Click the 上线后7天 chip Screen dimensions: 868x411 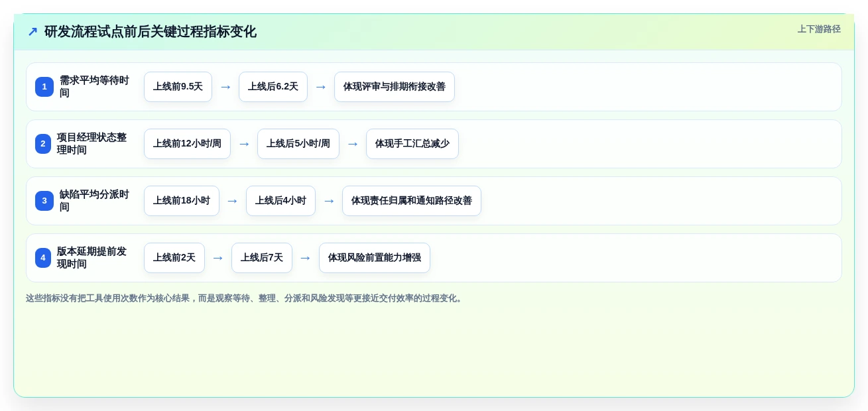(x=262, y=258)
